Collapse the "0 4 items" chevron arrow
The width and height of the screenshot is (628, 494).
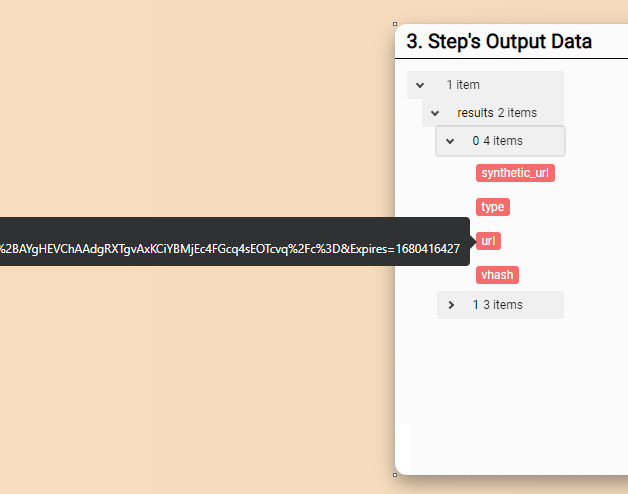pyautogui.click(x=450, y=141)
